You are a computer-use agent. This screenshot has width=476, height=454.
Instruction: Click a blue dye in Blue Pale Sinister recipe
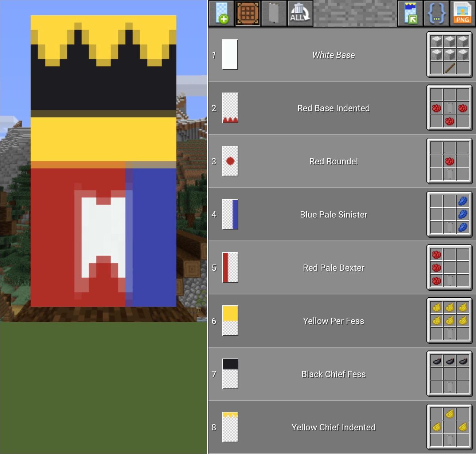463,214
